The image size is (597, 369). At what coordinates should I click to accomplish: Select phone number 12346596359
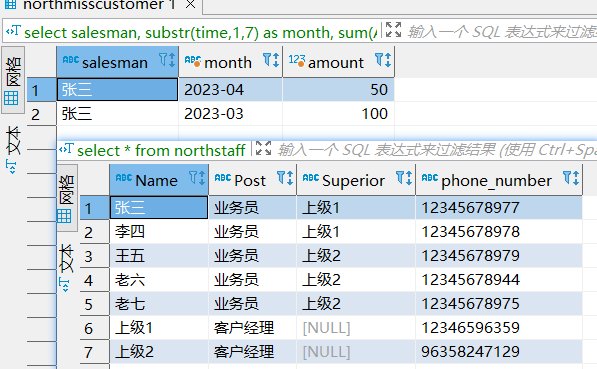tap(499, 328)
